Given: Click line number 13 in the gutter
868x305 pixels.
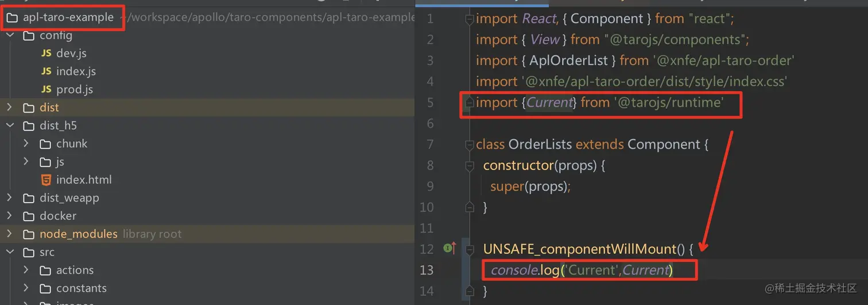Looking at the screenshot, I should (427, 270).
